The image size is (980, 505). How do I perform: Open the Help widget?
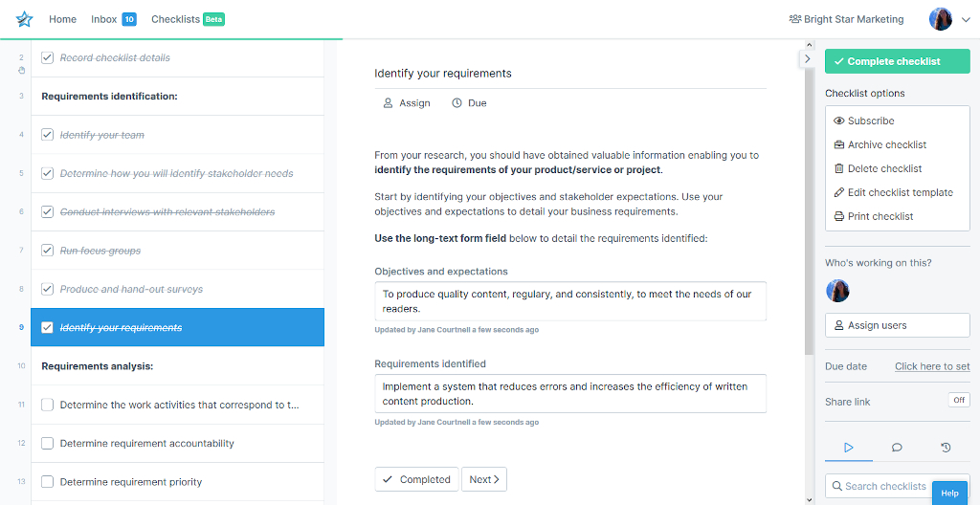pyautogui.click(x=949, y=494)
